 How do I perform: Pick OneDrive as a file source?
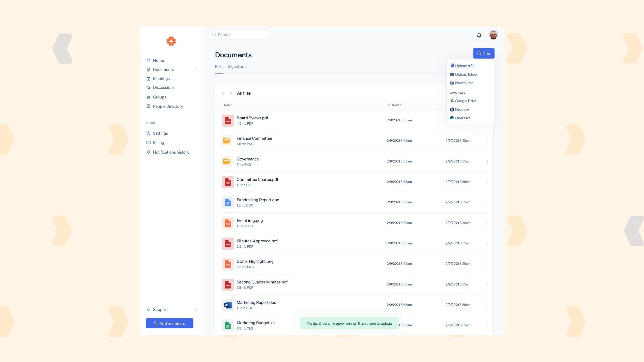click(x=462, y=118)
